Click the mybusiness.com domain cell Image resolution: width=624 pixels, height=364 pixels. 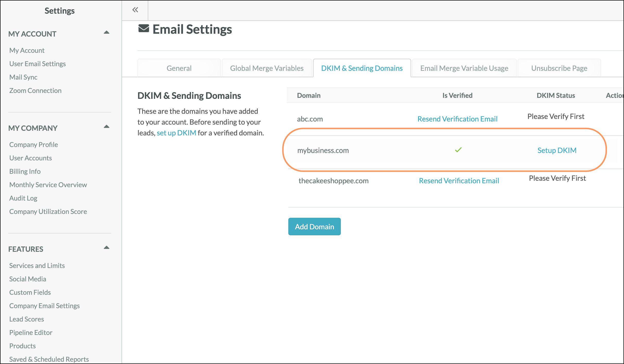[323, 150]
